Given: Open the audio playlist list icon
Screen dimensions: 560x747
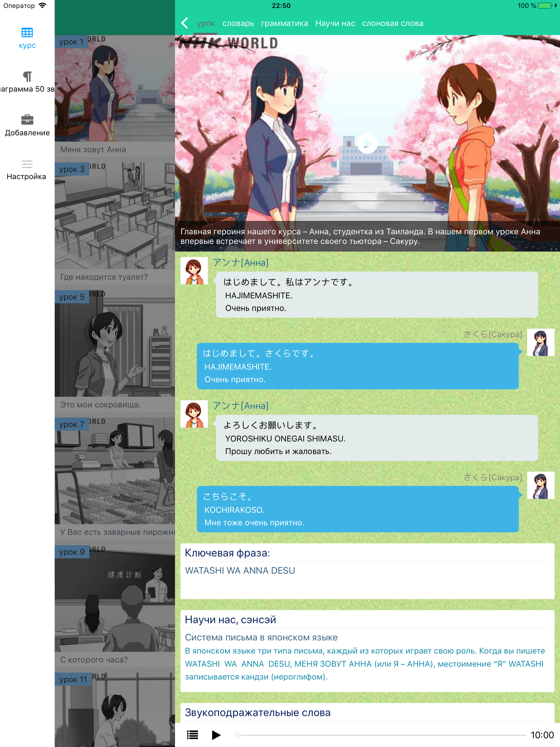Looking at the screenshot, I should (x=192, y=735).
